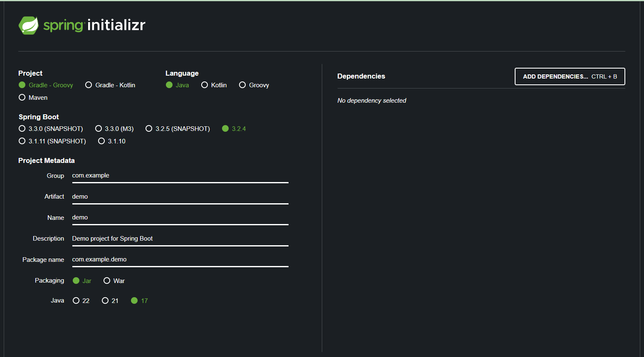Set packaging to Jar
Image resolution: width=644 pixels, height=357 pixels.
click(x=82, y=281)
